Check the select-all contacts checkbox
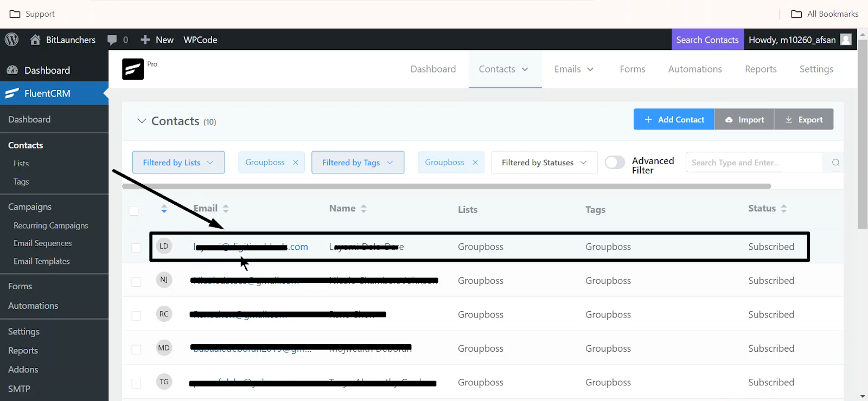This screenshot has height=401, width=868. (133, 211)
